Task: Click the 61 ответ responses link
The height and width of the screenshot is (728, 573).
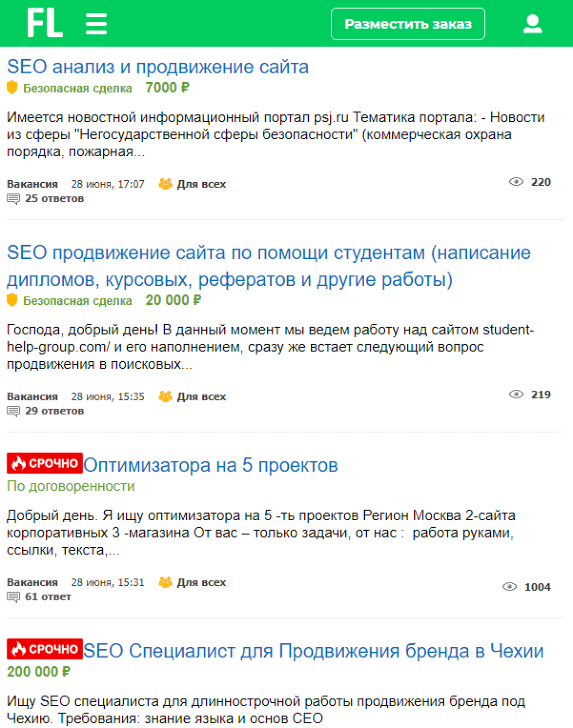Action: (48, 597)
